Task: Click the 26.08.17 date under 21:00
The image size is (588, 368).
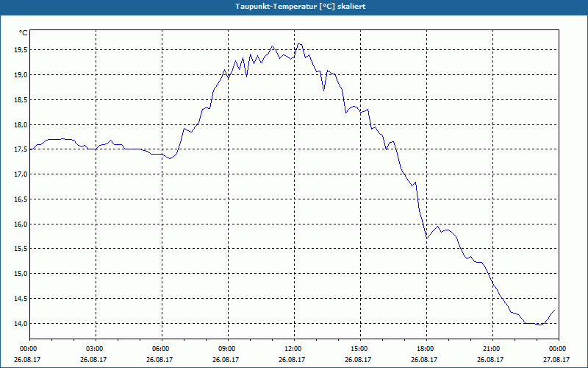Action: tap(490, 359)
